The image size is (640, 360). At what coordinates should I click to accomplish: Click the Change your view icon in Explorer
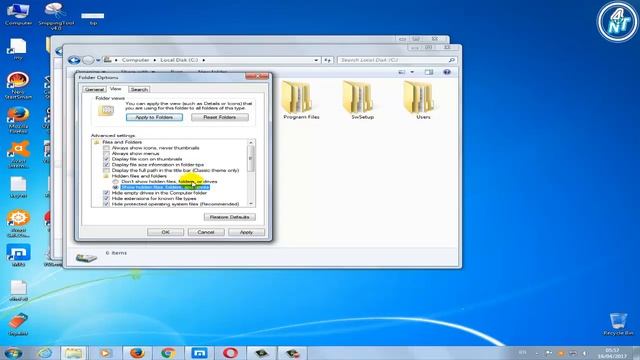click(402, 72)
